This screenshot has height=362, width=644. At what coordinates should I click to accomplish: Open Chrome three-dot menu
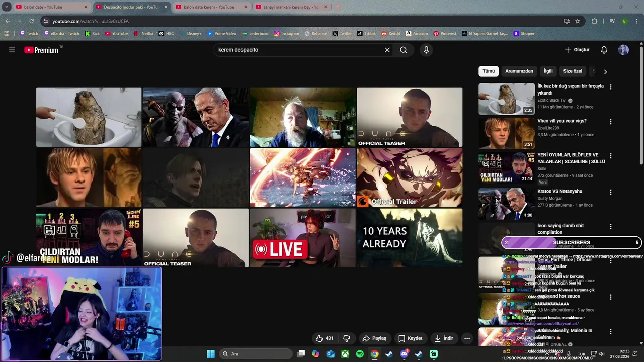[x=637, y=21]
